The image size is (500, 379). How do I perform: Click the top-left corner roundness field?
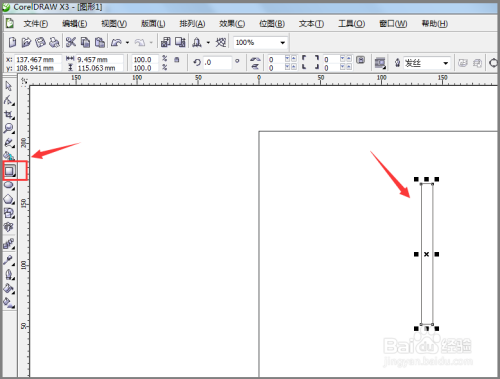(276, 59)
